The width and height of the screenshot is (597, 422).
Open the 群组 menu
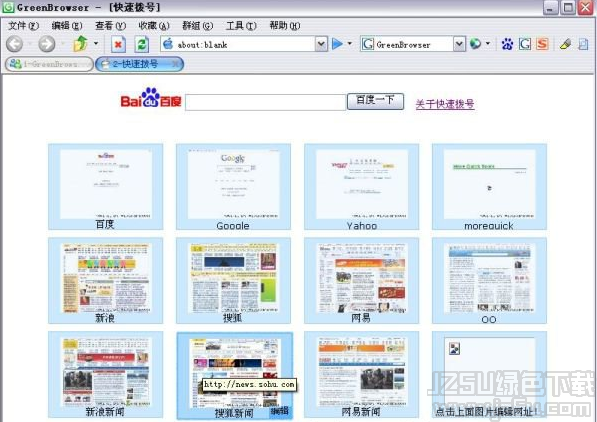click(197, 26)
